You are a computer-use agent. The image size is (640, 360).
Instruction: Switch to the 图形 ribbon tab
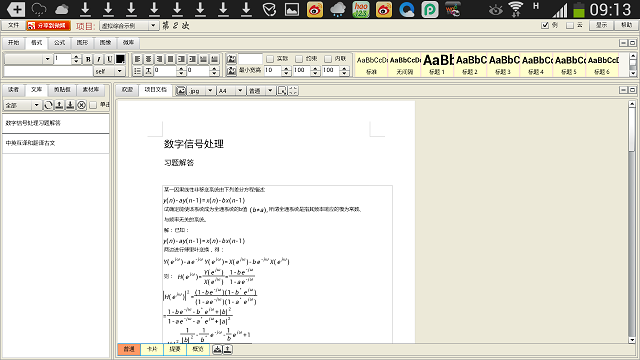pos(82,42)
